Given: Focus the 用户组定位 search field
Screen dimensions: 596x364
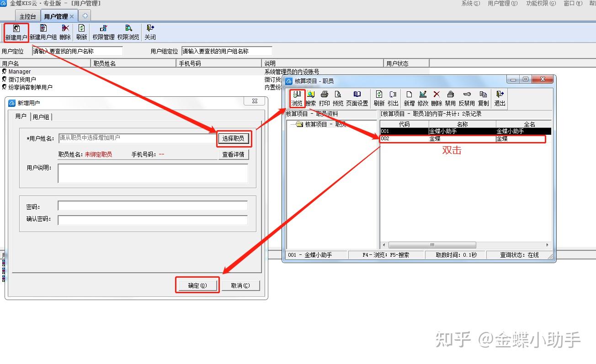Looking at the screenshot, I should click(227, 51).
